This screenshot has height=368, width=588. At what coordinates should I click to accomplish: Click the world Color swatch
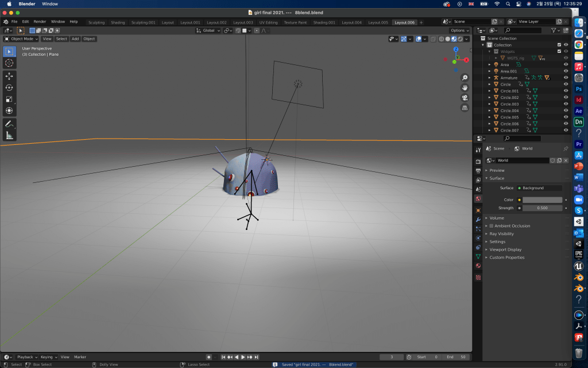pos(542,200)
